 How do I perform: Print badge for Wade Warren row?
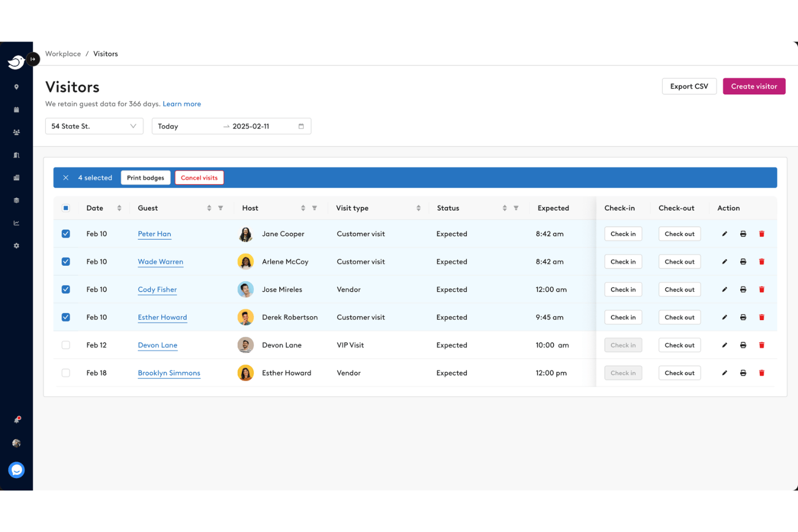pos(743,261)
